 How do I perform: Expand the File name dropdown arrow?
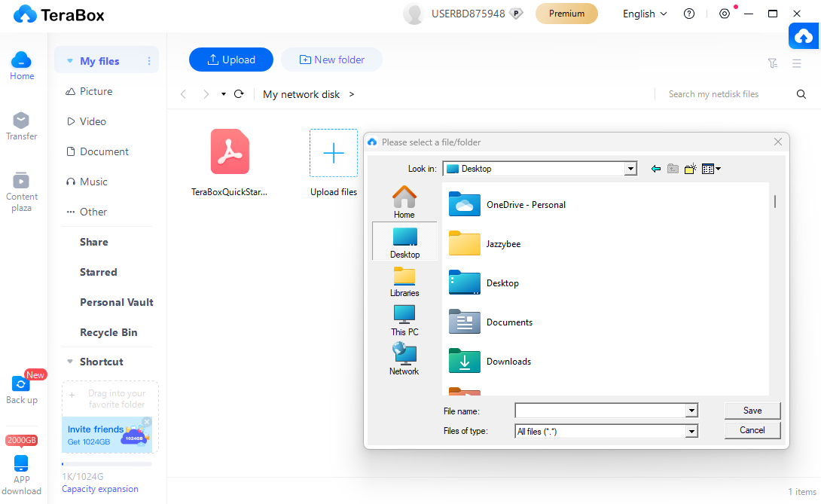tap(691, 411)
